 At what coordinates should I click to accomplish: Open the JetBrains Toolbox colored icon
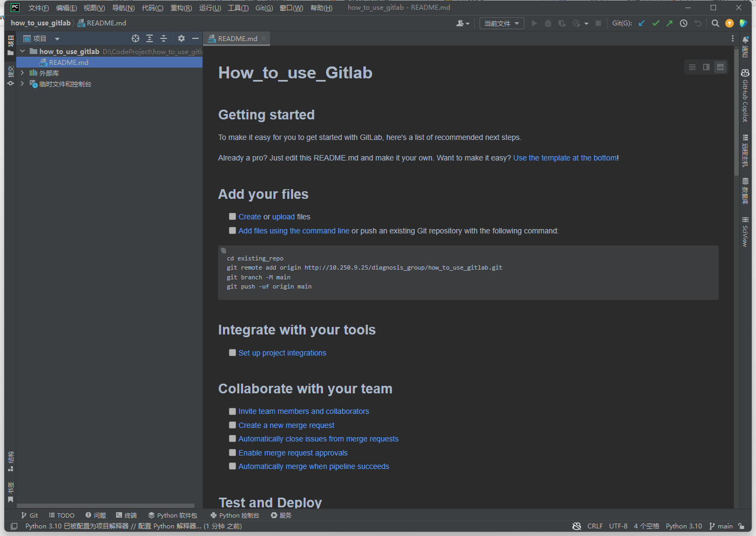pos(744,23)
